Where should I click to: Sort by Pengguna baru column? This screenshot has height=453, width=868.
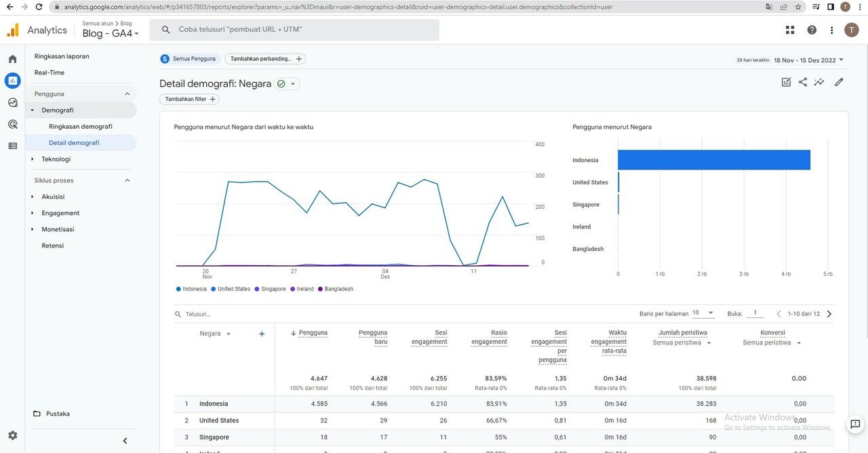373,337
